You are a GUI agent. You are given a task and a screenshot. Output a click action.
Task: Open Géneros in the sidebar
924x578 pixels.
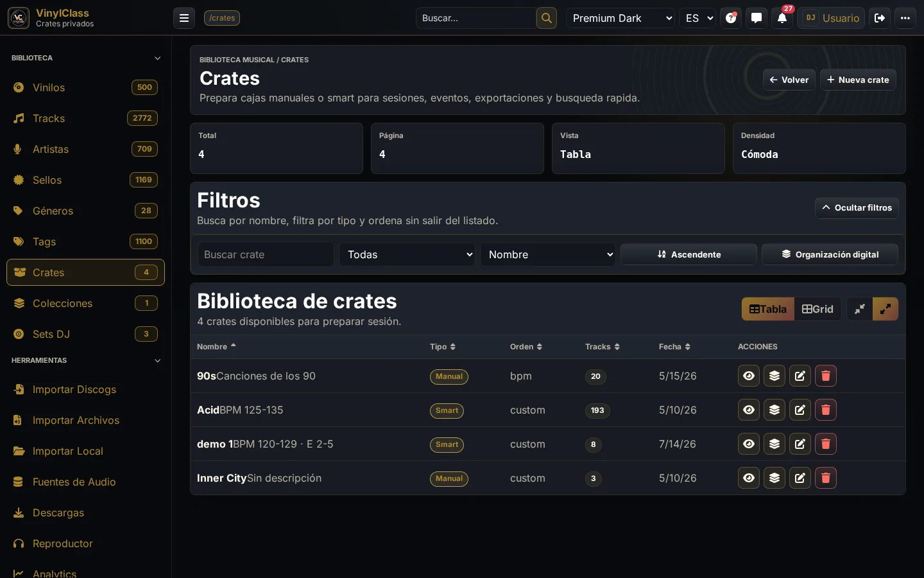[85, 211]
